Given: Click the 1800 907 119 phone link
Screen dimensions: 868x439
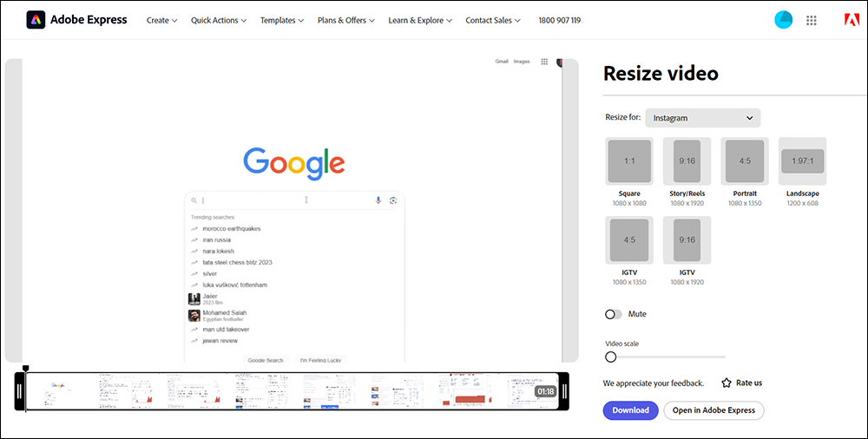Looking at the screenshot, I should point(560,21).
